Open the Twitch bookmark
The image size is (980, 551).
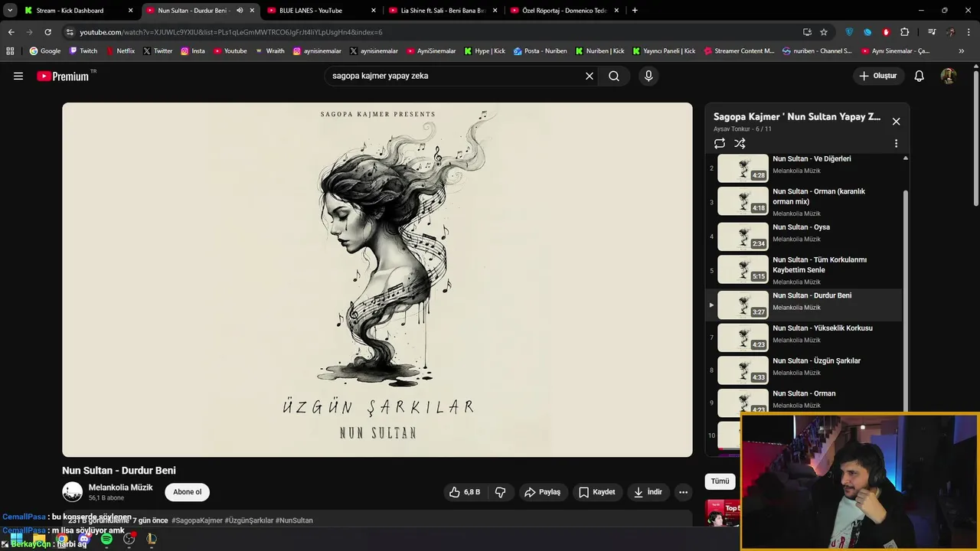(x=83, y=51)
